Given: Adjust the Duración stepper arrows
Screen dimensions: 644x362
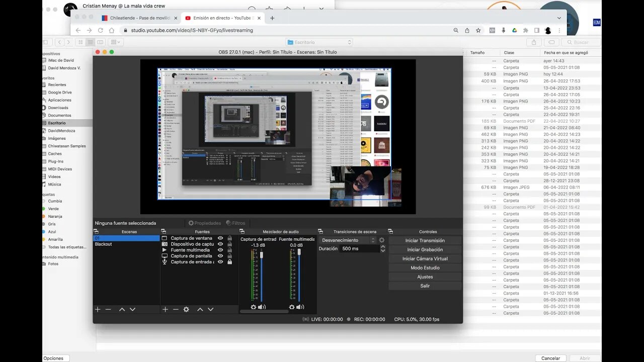Looking at the screenshot, I should (x=382, y=248).
